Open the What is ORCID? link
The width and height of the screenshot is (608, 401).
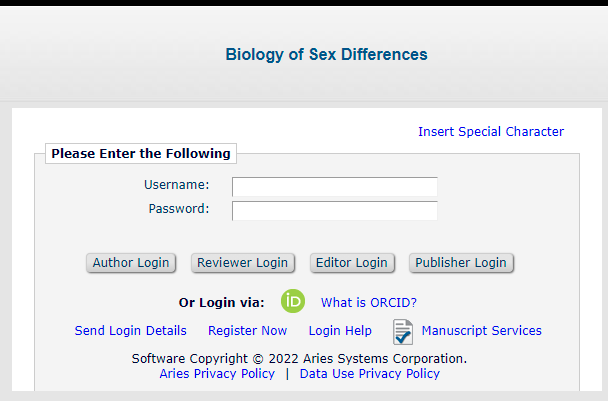tap(368, 303)
